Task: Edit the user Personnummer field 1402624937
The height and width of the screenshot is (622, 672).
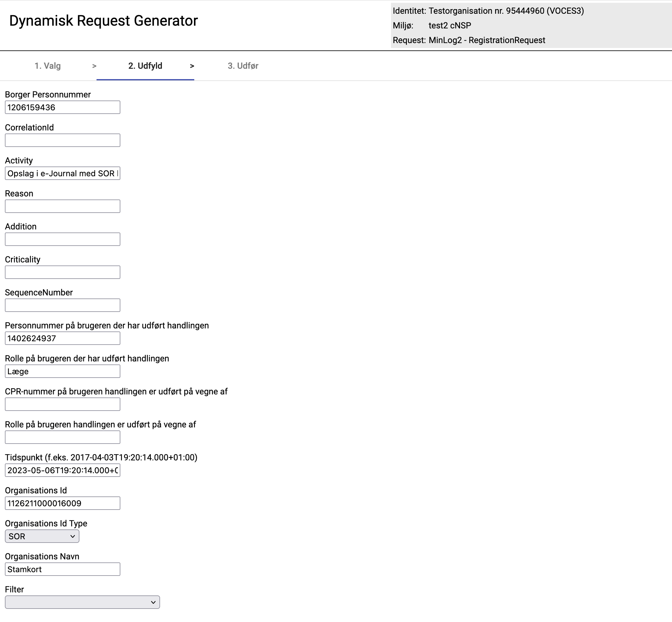Action: [63, 338]
